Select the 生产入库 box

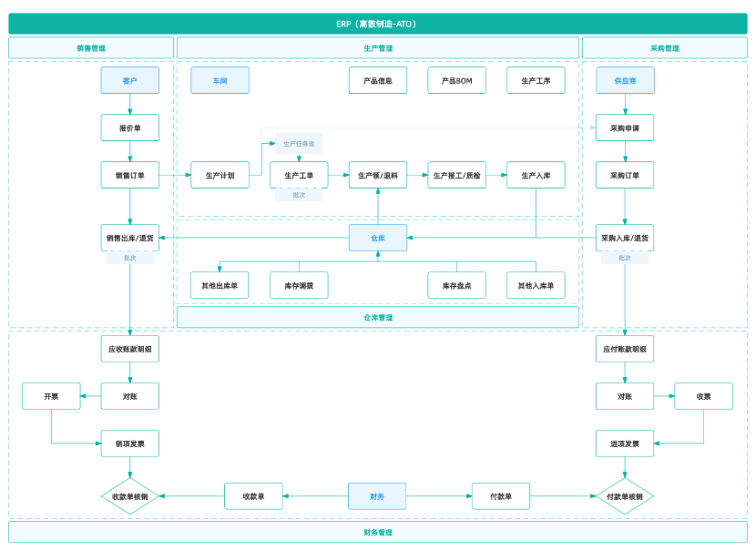(536, 175)
